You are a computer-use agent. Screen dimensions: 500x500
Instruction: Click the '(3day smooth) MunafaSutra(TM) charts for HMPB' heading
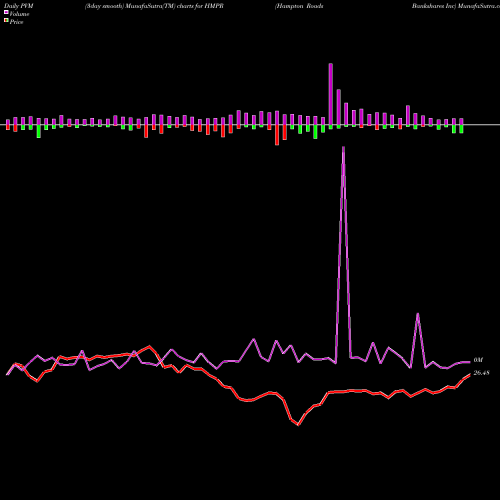click(154, 6)
